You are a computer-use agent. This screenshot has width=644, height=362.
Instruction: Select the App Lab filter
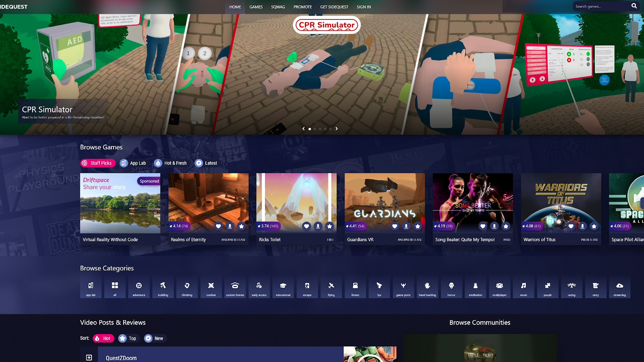(133, 163)
